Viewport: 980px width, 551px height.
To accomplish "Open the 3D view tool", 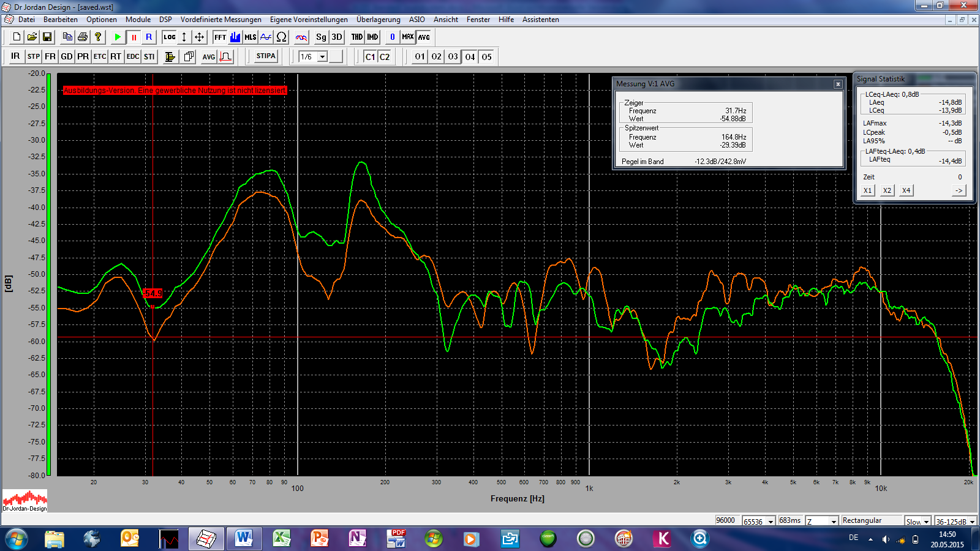I will tap(337, 37).
